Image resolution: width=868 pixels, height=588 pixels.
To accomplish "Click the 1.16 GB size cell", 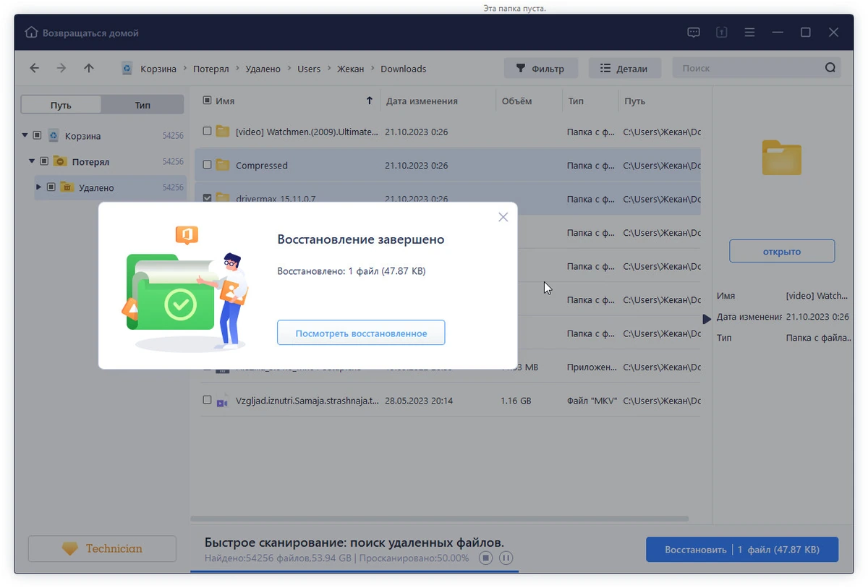I will (516, 400).
